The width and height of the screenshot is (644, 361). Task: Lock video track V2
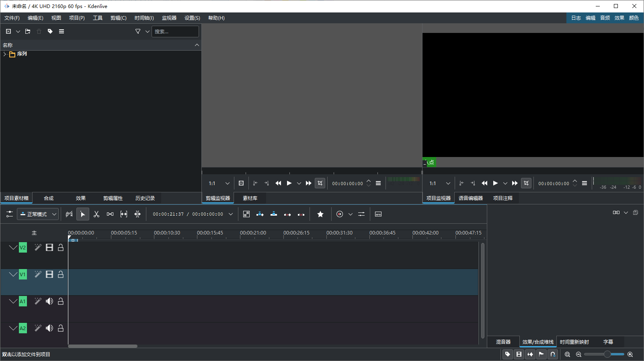coord(61,248)
